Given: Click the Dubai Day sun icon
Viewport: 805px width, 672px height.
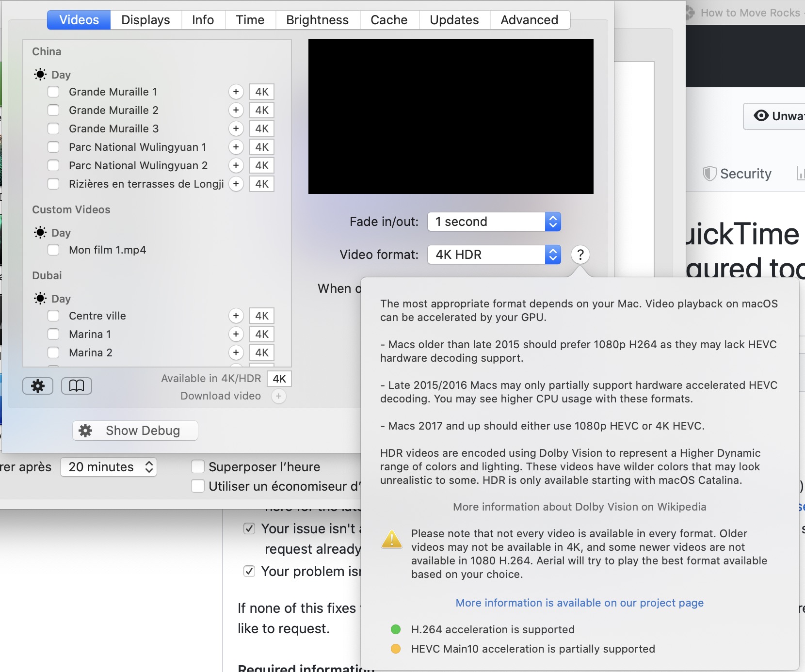Looking at the screenshot, I should click(40, 298).
